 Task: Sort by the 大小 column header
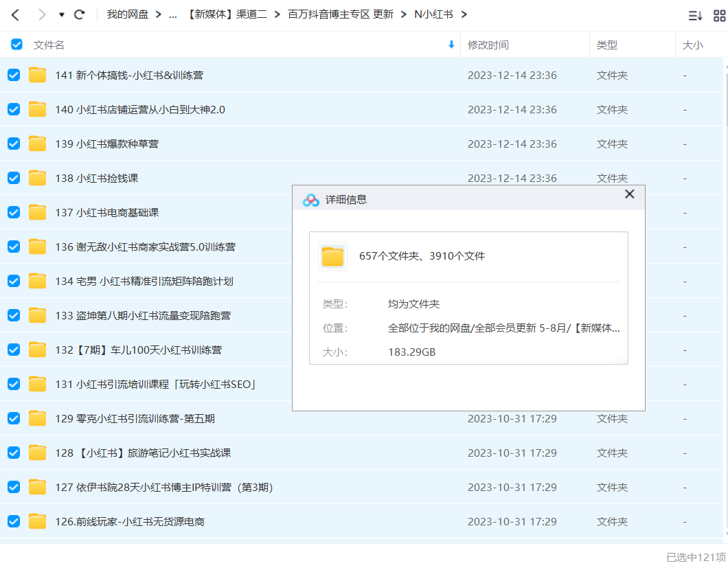coord(692,45)
